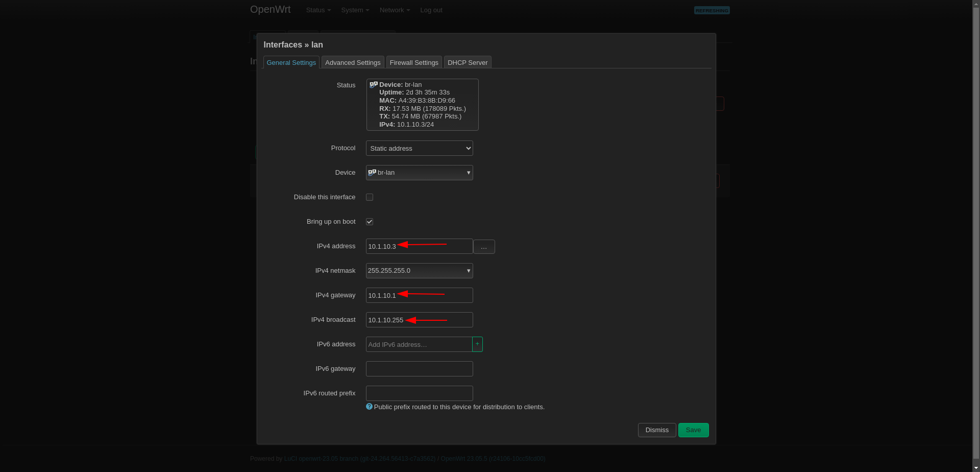
Task: Click the Save button
Action: [x=693, y=430]
